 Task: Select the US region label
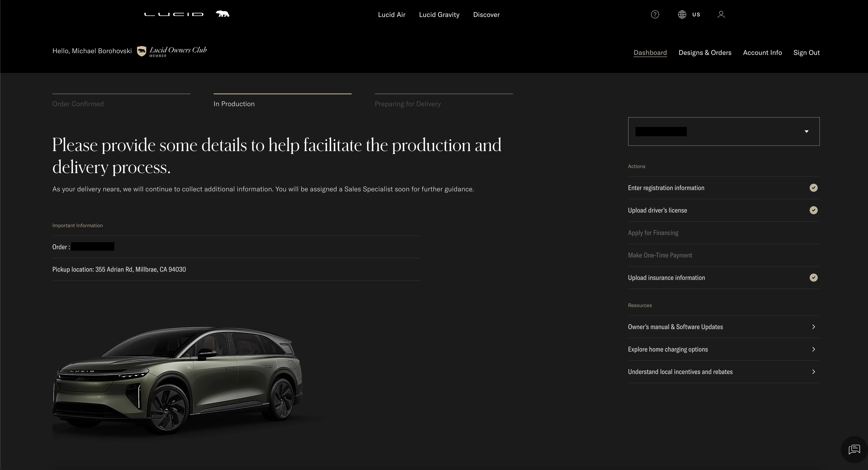point(696,14)
